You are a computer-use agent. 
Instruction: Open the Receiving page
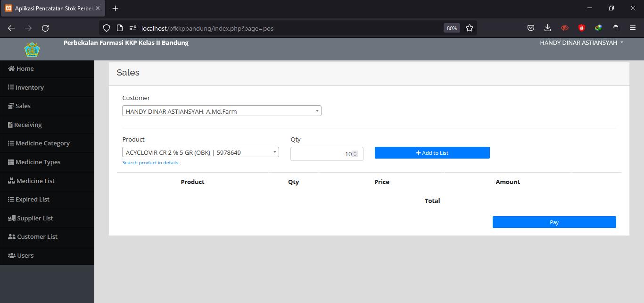(47, 125)
